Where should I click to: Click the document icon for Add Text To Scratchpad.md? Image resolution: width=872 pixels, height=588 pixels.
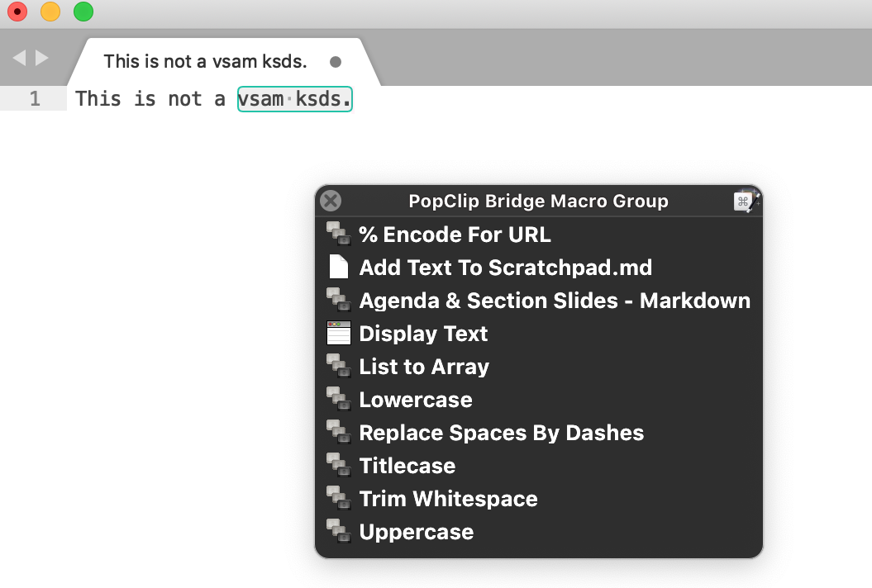[339, 268]
